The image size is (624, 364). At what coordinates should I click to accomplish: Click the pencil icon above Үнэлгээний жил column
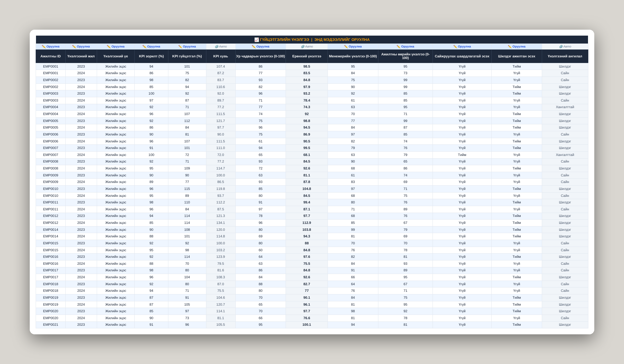tap(74, 47)
